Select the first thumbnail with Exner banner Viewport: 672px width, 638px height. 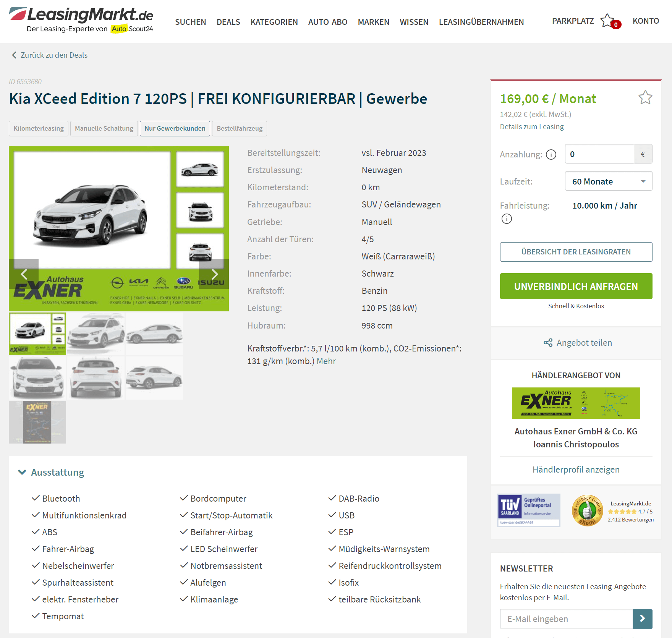[x=37, y=334]
